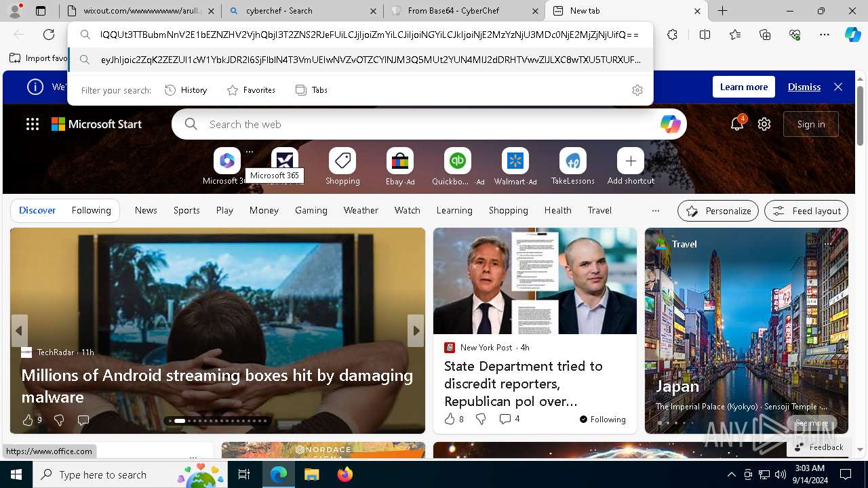Open Browser essentials heart icon
Image resolution: width=868 pixels, height=488 pixels.
(795, 35)
